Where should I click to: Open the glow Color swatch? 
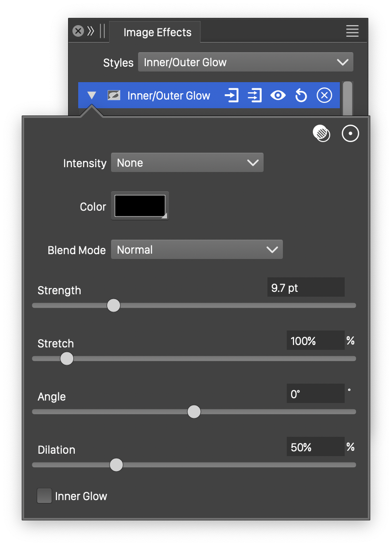(x=140, y=206)
